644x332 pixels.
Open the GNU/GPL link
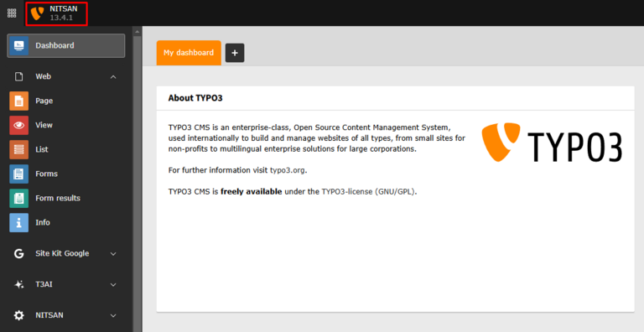coord(395,191)
